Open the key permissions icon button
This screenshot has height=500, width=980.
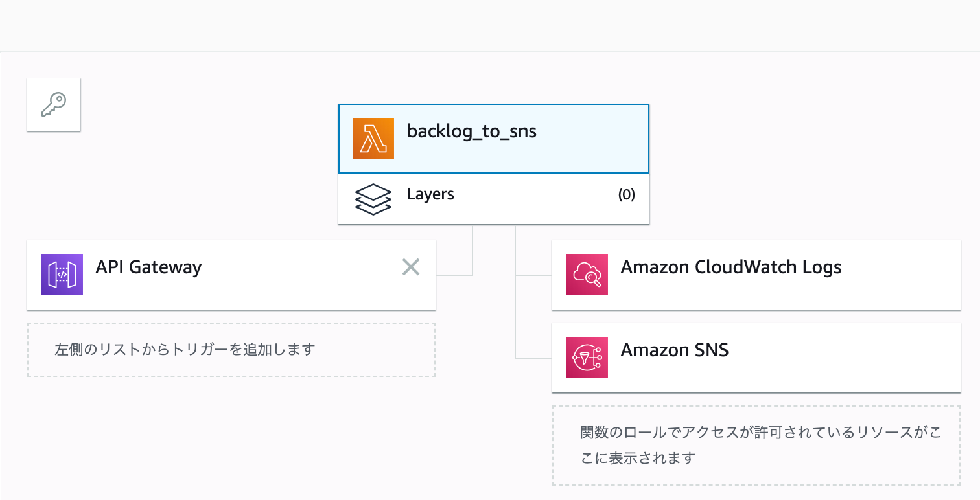(54, 104)
